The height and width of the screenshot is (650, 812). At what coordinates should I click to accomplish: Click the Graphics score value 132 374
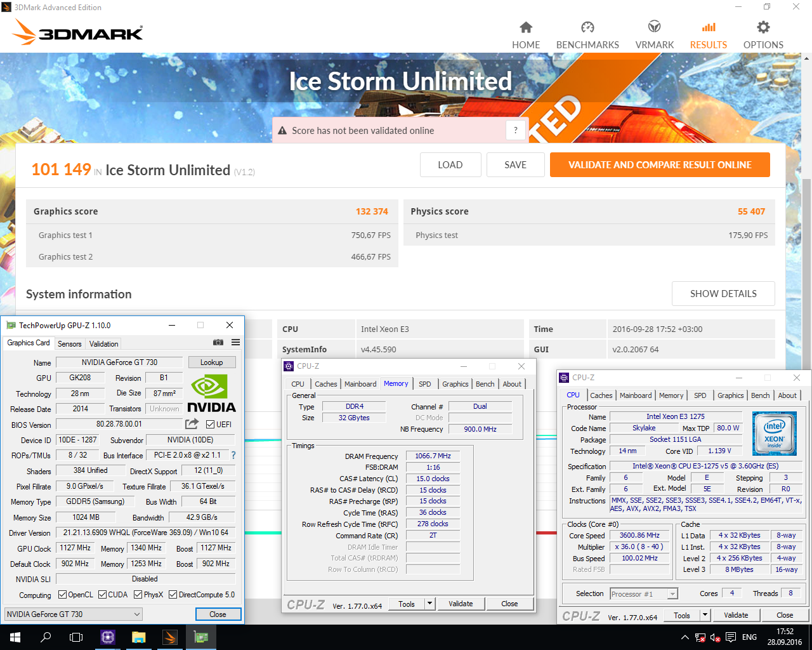372,211
